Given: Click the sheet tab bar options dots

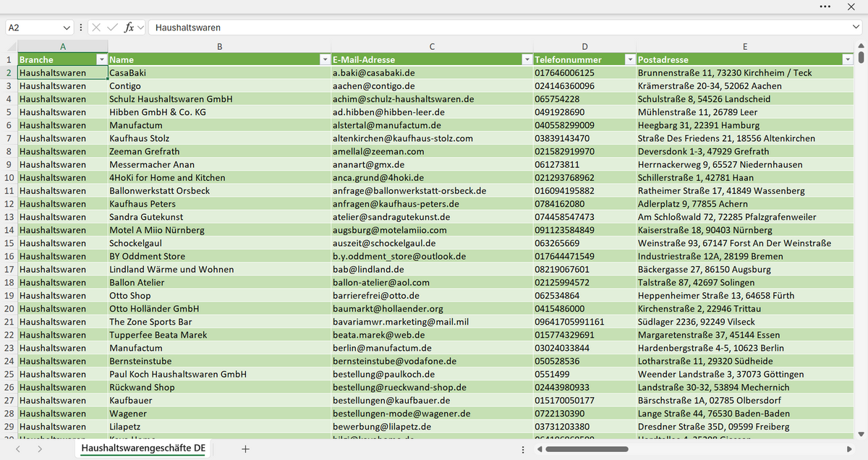Looking at the screenshot, I should click(523, 449).
